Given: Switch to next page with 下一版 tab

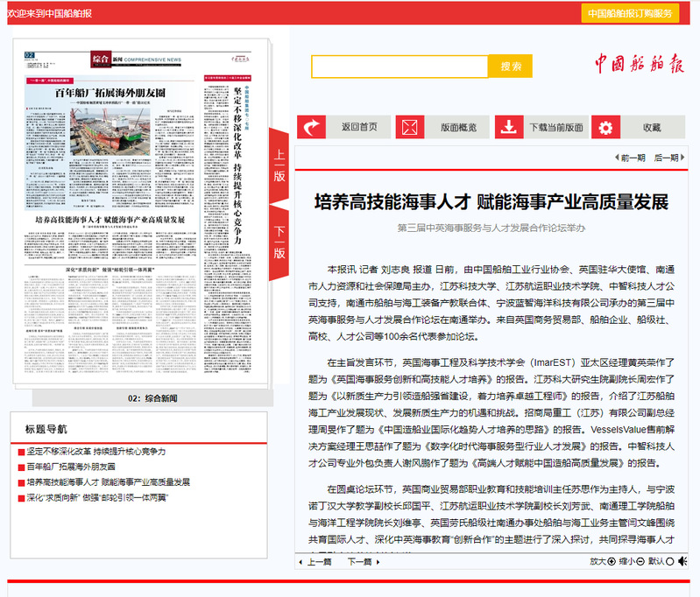Looking at the screenshot, I should [279, 242].
